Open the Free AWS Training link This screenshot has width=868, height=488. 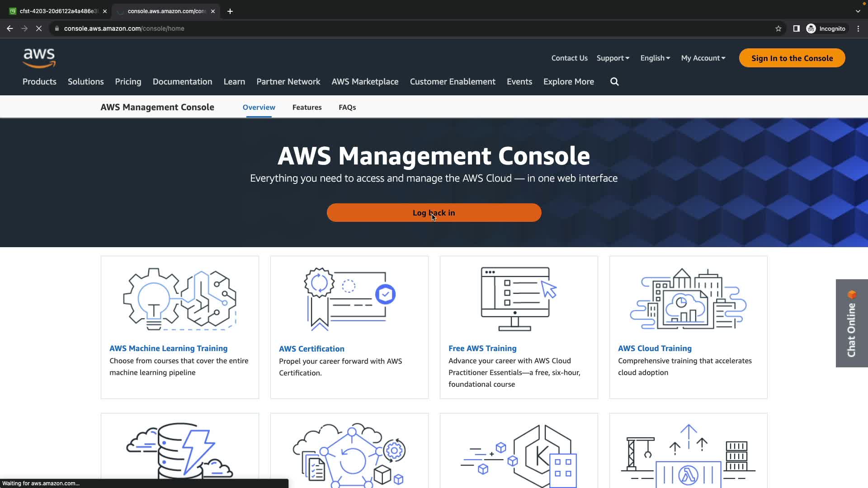[x=482, y=348]
